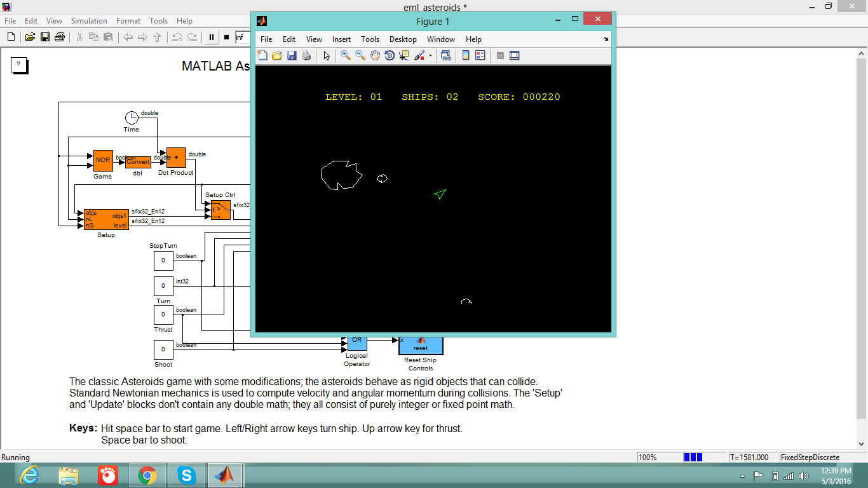Launch MATLAB from the taskbar
The image size is (868, 488).
(x=225, y=475)
